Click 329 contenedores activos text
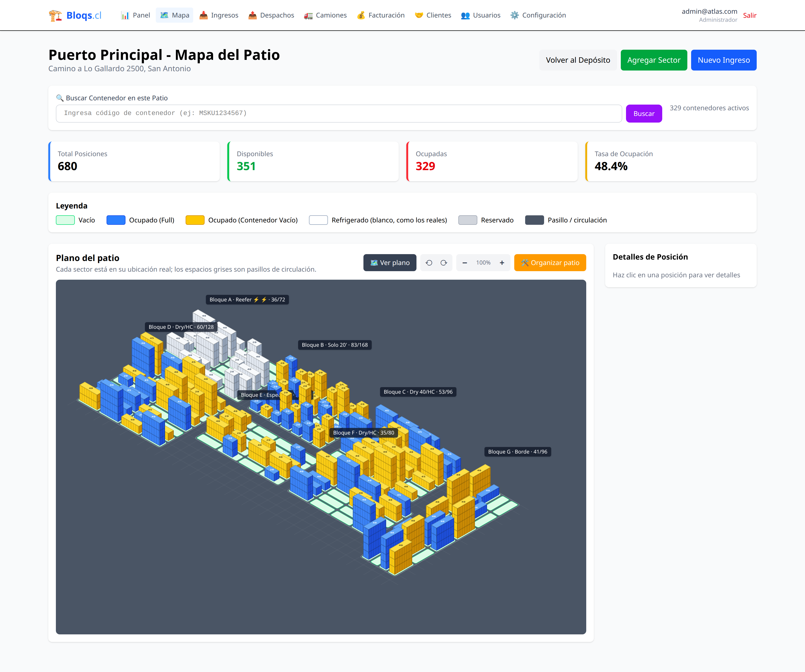The image size is (805, 672). click(x=709, y=108)
